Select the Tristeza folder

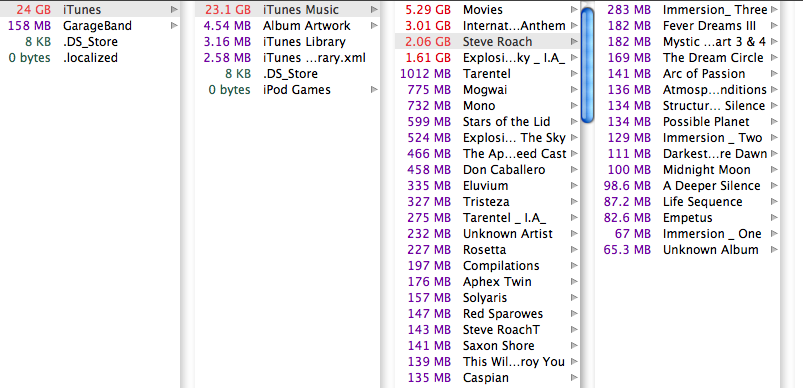pos(487,202)
